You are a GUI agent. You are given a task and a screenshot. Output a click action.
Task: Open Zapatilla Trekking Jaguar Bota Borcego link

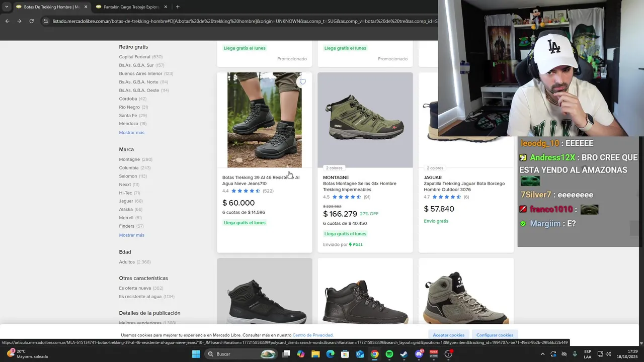click(464, 187)
